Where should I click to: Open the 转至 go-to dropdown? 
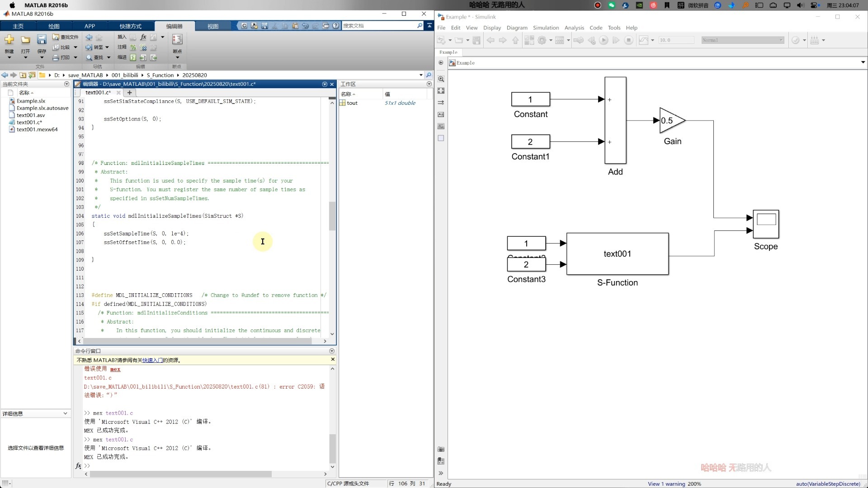click(98, 47)
